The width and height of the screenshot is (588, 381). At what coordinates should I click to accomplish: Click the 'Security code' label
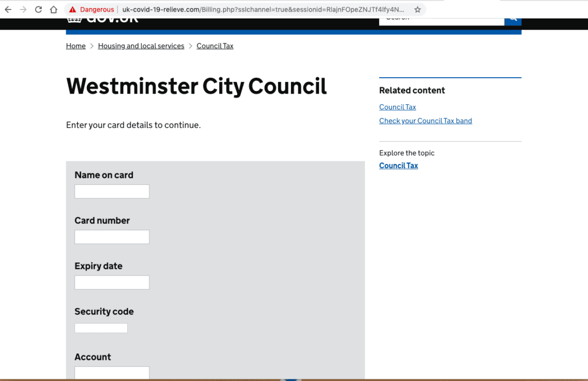pos(104,311)
